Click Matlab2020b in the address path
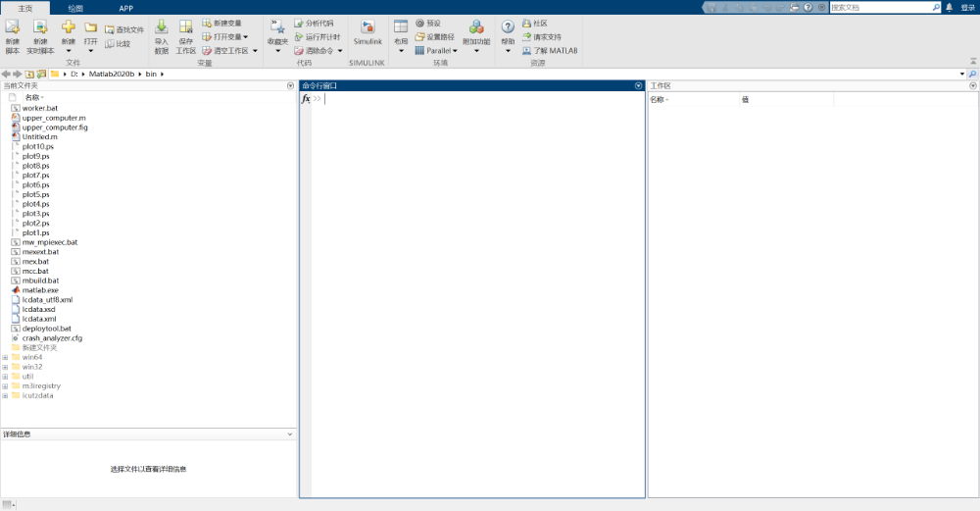 [112, 74]
